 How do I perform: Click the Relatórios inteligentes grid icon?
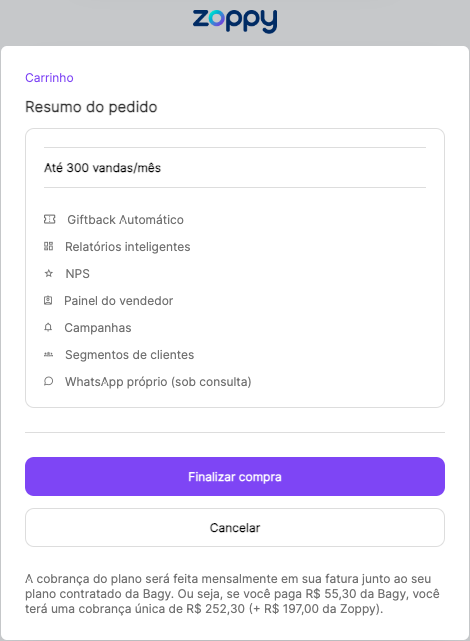click(x=49, y=246)
